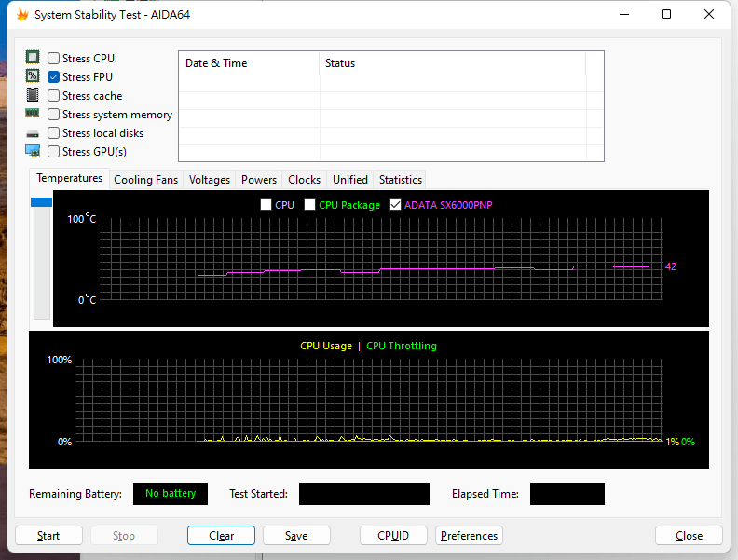738x560 pixels.
Task: Click the Status column header
Action: pyautogui.click(x=452, y=63)
